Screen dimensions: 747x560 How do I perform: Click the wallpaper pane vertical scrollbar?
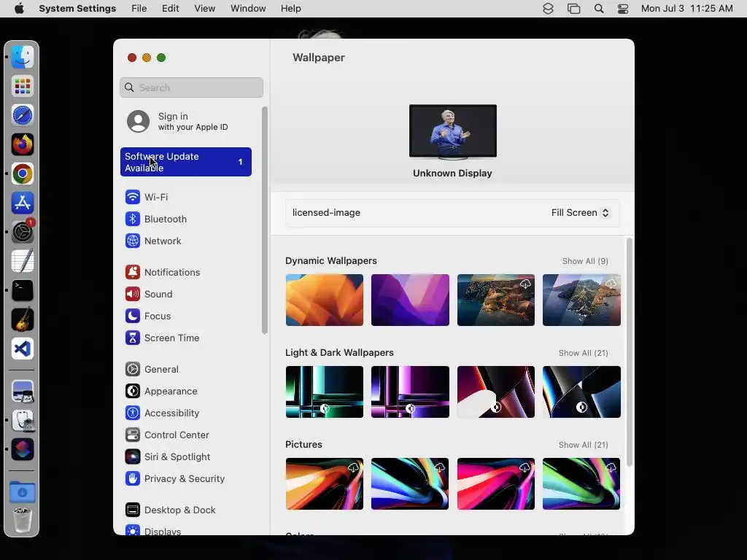pos(630,352)
